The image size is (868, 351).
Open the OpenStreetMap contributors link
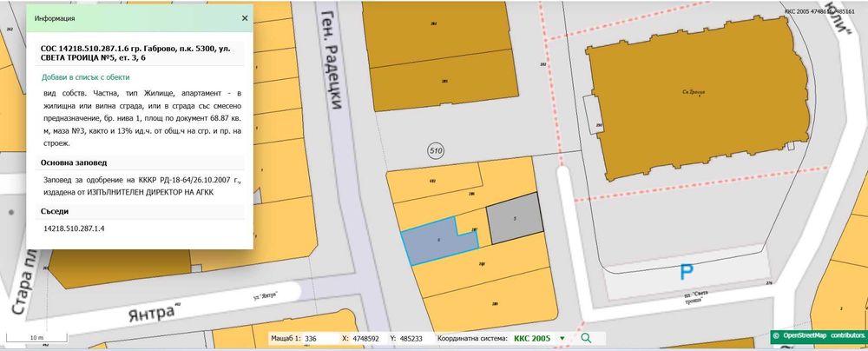pos(819,335)
